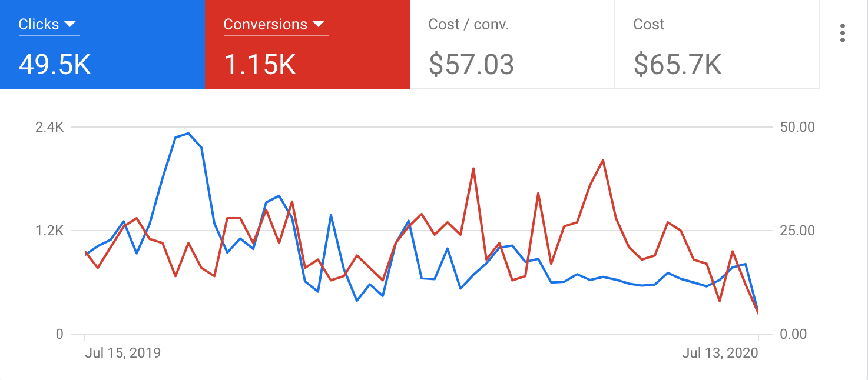Click the 2.4K left axis label
This screenshot has width=868, height=380.
click(x=49, y=127)
